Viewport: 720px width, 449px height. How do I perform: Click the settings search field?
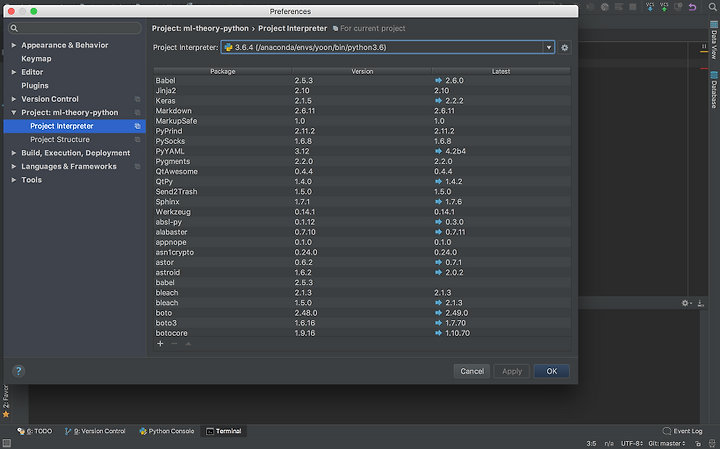tap(75, 28)
